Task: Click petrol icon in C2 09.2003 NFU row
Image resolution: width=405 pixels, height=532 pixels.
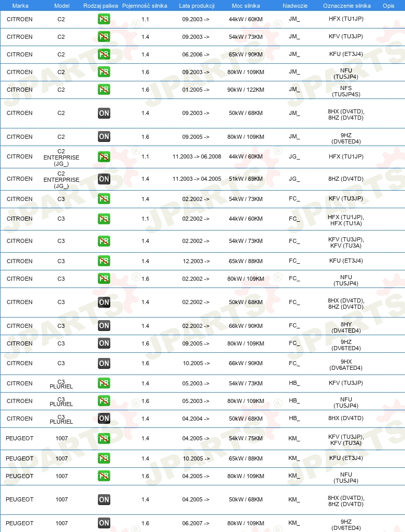Action: click(104, 72)
